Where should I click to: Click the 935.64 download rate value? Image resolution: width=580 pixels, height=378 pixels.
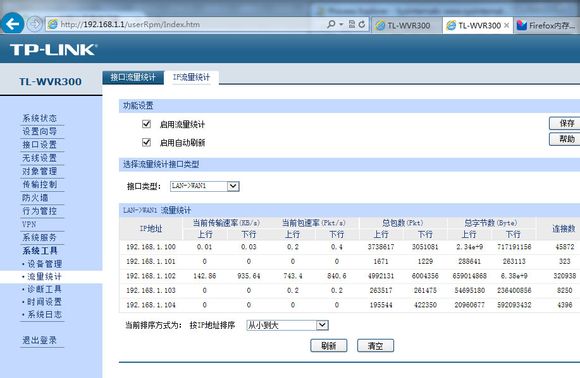coord(249,276)
